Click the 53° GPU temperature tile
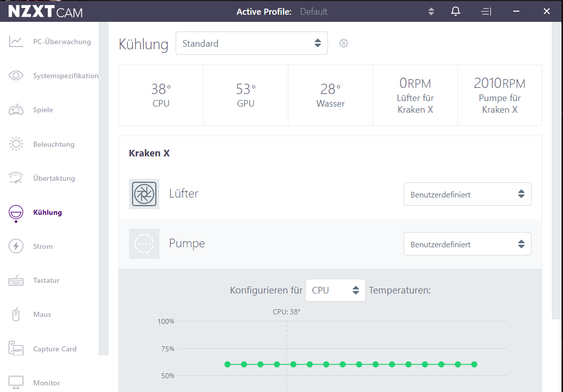The width and height of the screenshot is (563, 392). (x=246, y=95)
